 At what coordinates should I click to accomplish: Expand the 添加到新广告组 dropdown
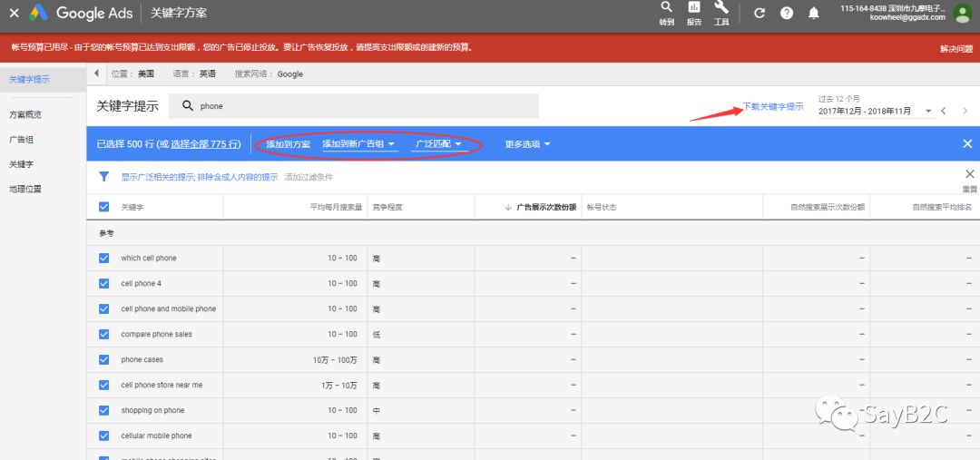[358, 144]
